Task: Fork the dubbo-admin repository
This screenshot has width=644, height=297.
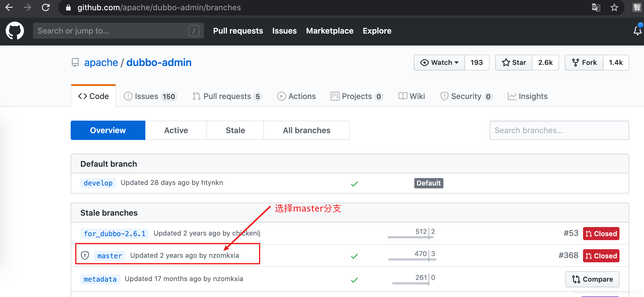Action: pos(584,63)
